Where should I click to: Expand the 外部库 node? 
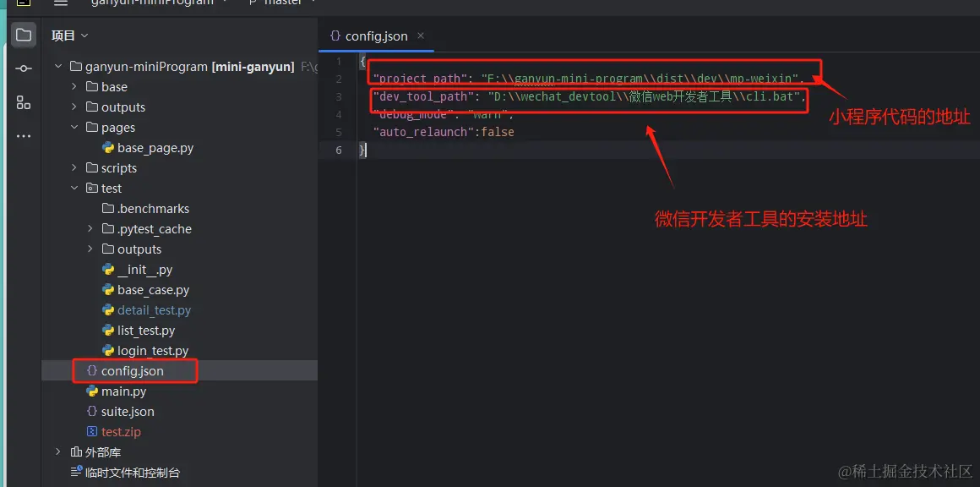58,452
